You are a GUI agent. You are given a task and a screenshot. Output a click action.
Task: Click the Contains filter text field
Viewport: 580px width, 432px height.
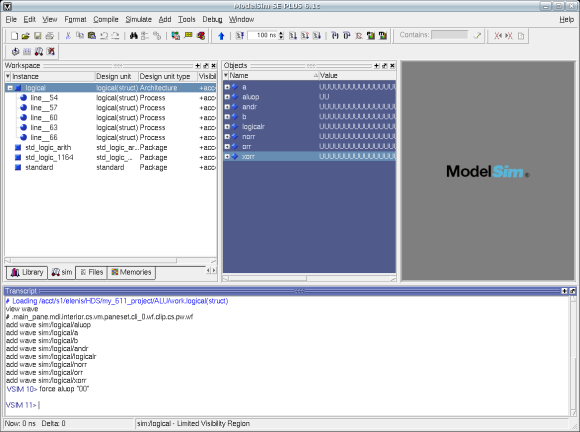coord(450,35)
